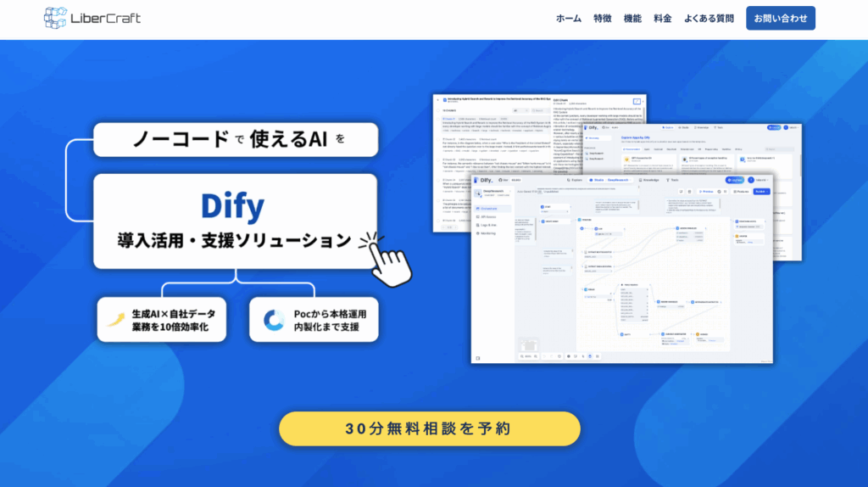Click the large Dify title text
868x487 pixels.
[x=233, y=206]
